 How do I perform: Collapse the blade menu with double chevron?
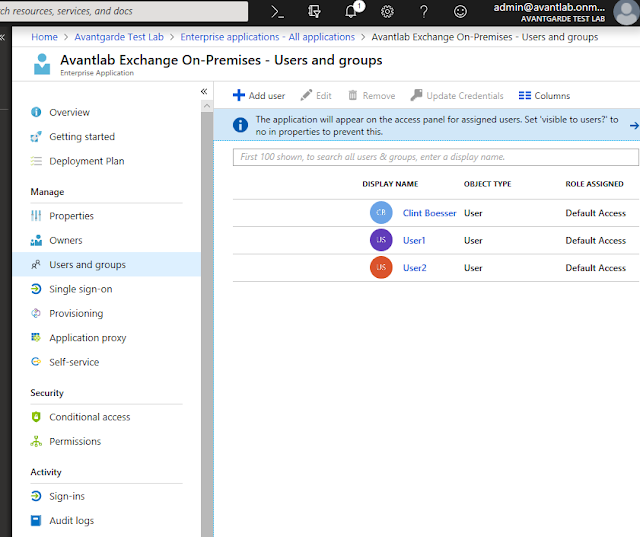[204, 91]
